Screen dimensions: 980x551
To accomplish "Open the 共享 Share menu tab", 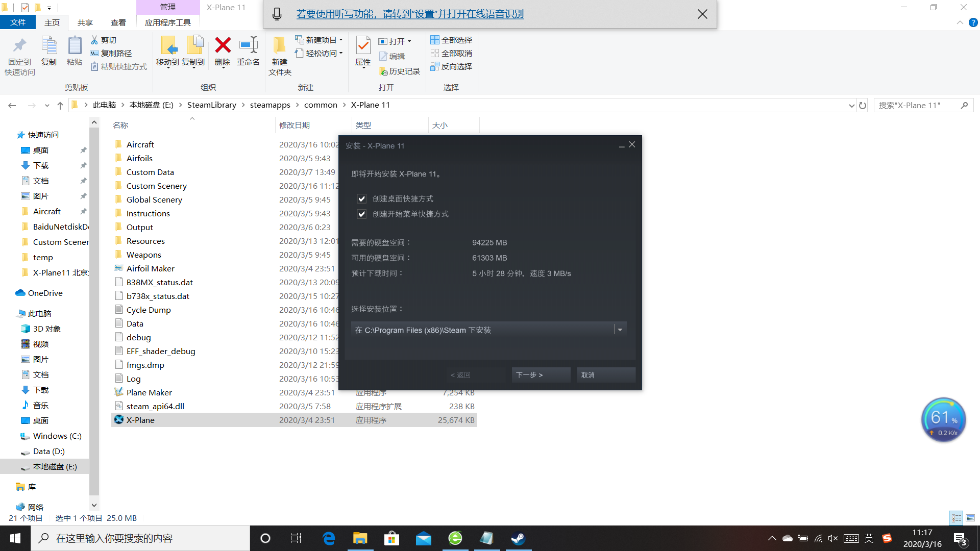I will (85, 22).
